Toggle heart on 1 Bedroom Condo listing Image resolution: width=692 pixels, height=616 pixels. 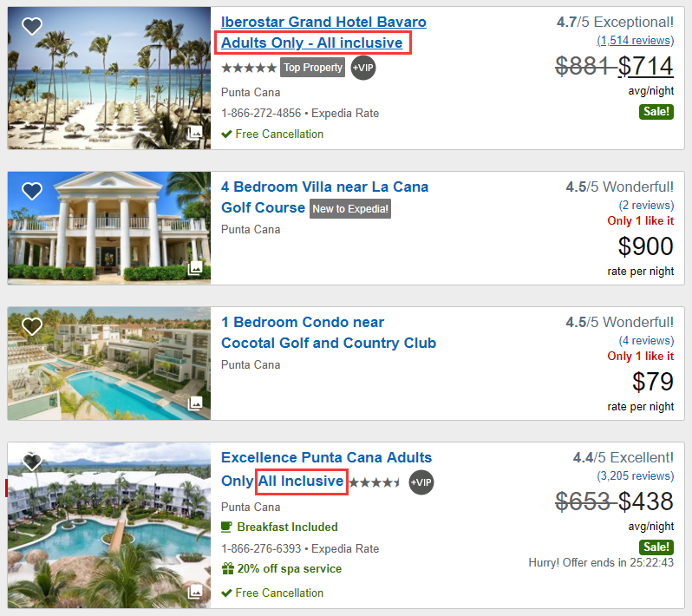click(x=32, y=326)
